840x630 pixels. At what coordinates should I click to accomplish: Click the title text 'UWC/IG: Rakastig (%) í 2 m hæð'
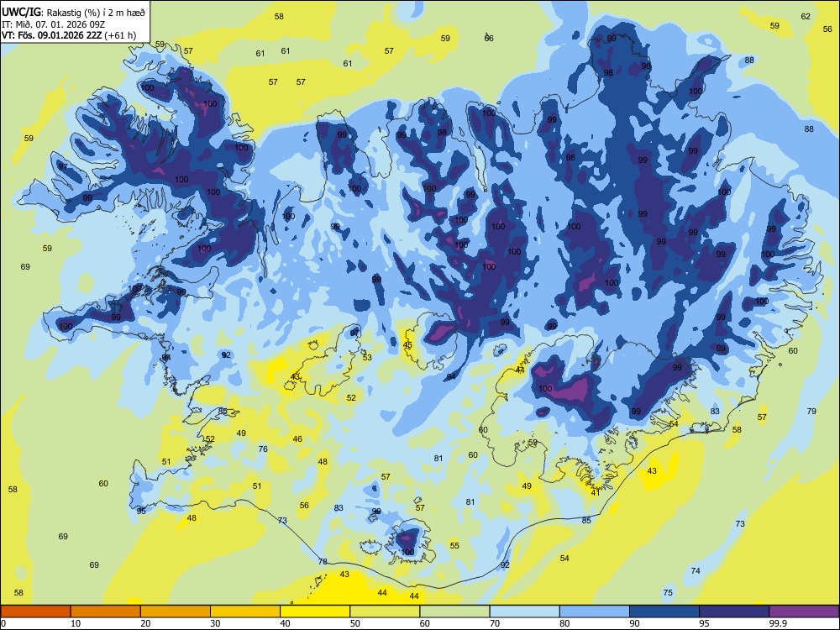click(73, 13)
